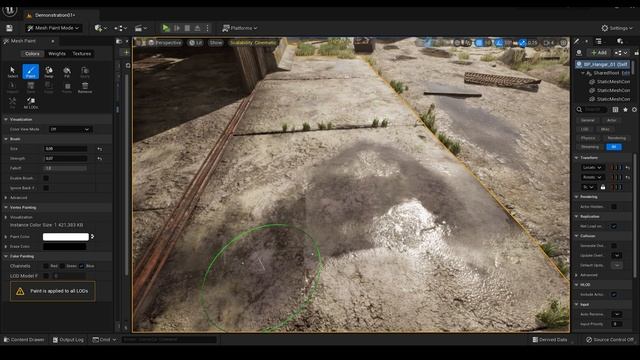The width and height of the screenshot is (640, 360).
Task: Open the Cmd console type dropdown
Action: click(x=104, y=340)
